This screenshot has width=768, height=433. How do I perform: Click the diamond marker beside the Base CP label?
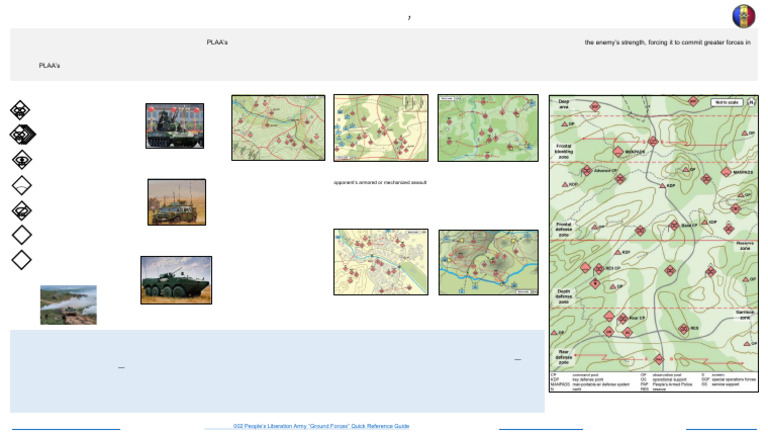674,225
